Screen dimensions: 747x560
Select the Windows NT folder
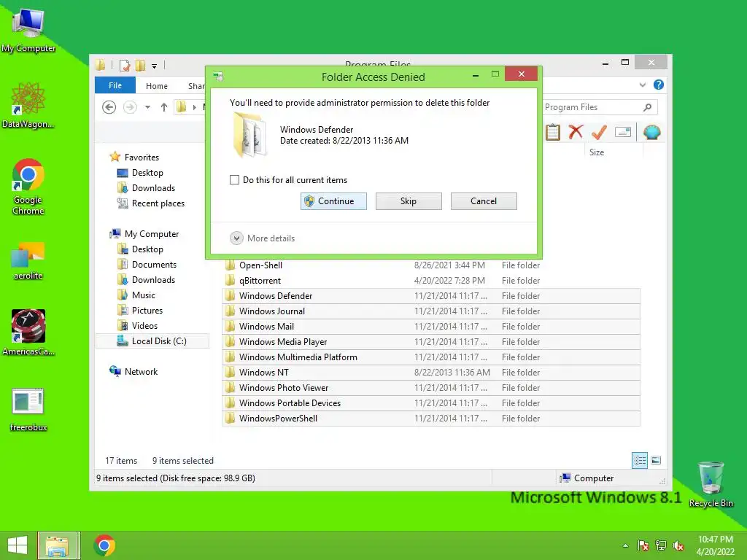pyautogui.click(x=430, y=373)
